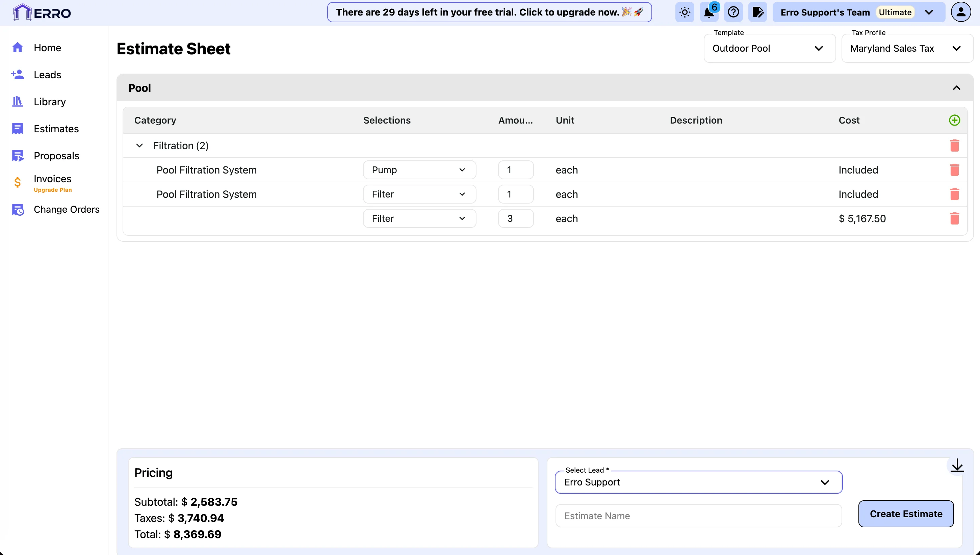Screen dimensions: 980x555
Task: Toggle the light/dark theme icon
Action: [x=685, y=12]
